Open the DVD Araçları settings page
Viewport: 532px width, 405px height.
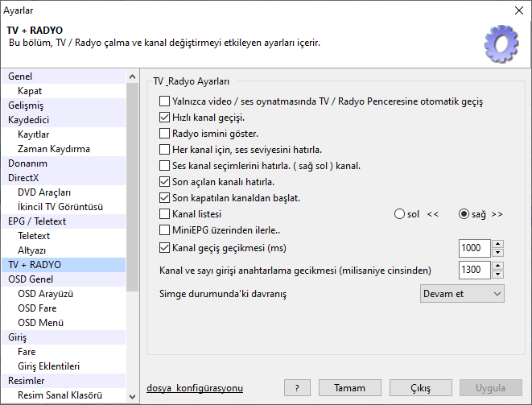(44, 192)
